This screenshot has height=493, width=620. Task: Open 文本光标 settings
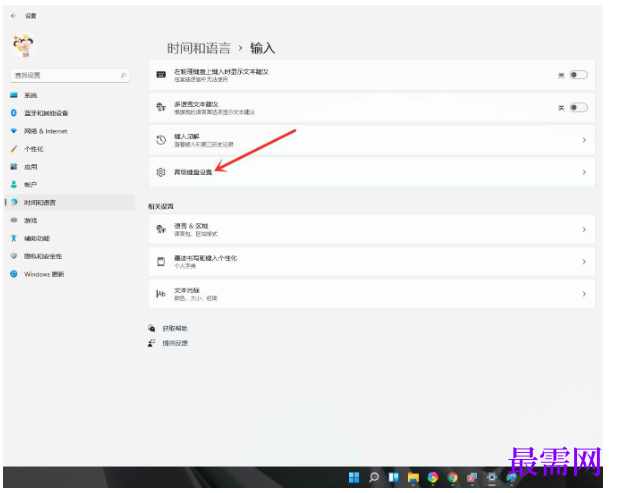click(x=372, y=294)
